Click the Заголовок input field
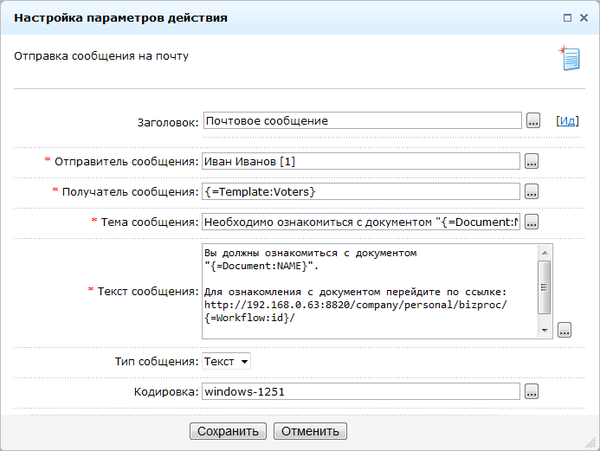 (362, 121)
